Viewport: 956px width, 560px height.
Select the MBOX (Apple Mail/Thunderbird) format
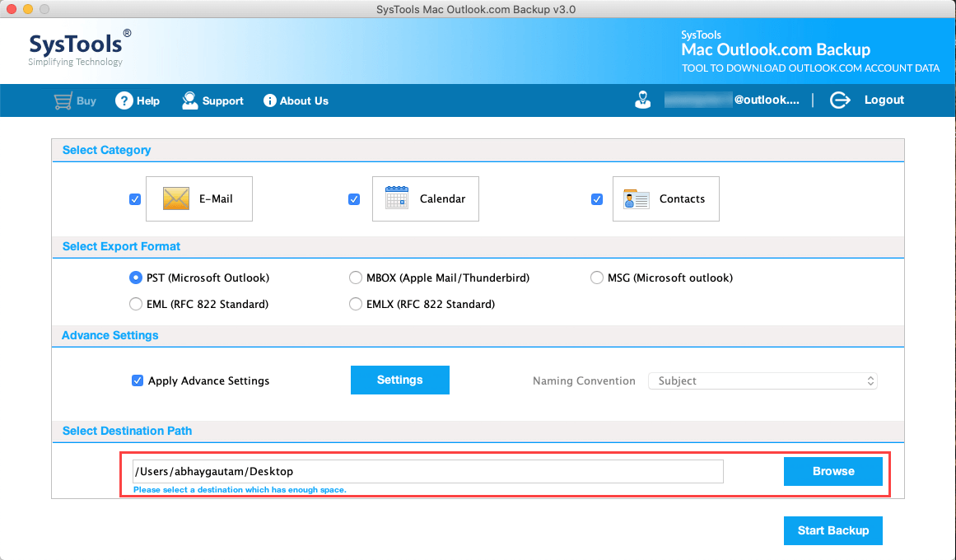pos(355,278)
